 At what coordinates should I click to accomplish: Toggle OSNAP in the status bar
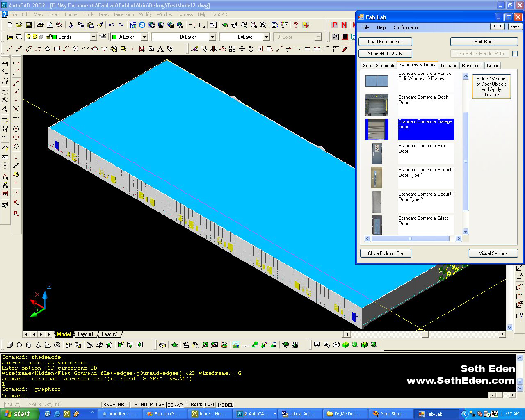pos(175,405)
